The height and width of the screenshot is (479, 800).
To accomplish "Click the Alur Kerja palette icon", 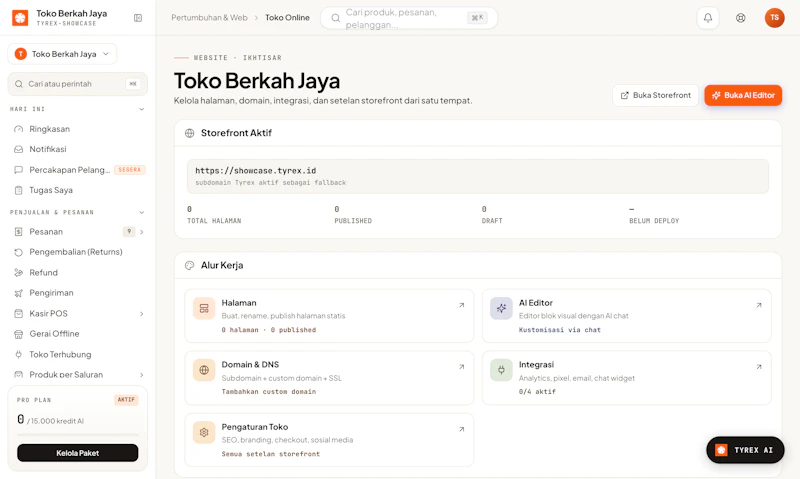I will 189,265.
